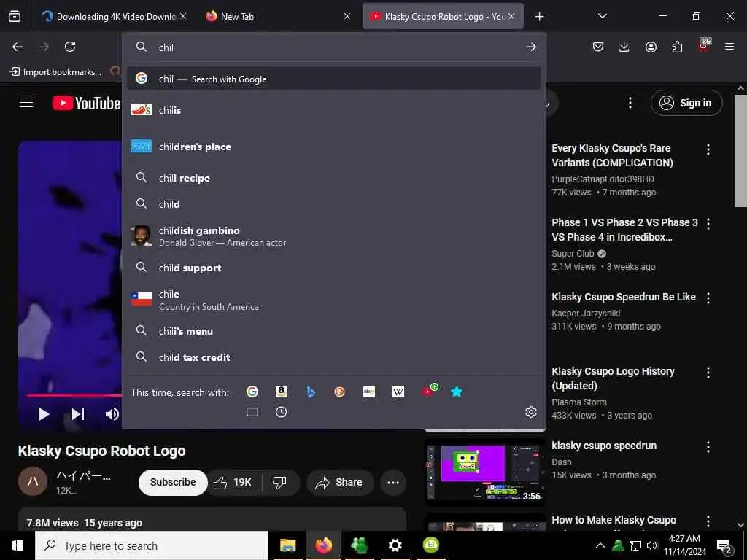Open a new tab with plus button
The width and height of the screenshot is (747, 560).
[x=539, y=17]
